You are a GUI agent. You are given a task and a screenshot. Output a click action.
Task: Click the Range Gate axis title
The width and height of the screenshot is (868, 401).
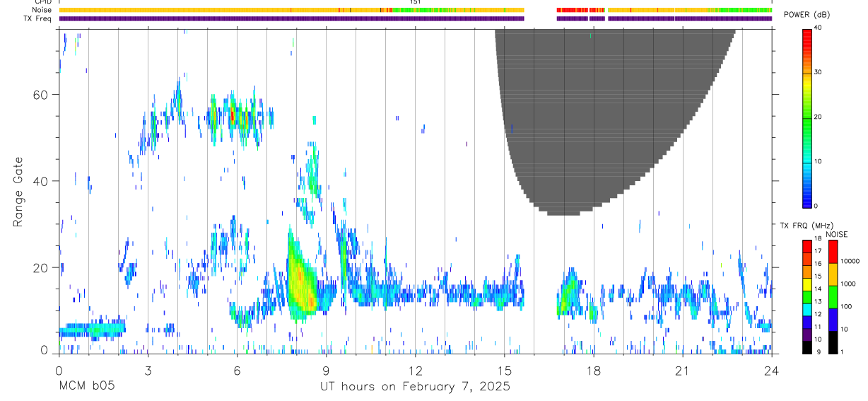coord(18,192)
